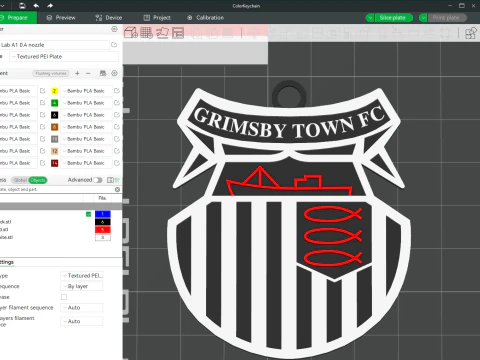Image resolution: width=480 pixels, height=360 pixels.
Task: Open Textured PEI Plate dropdown near printer
Action: click(x=64, y=57)
